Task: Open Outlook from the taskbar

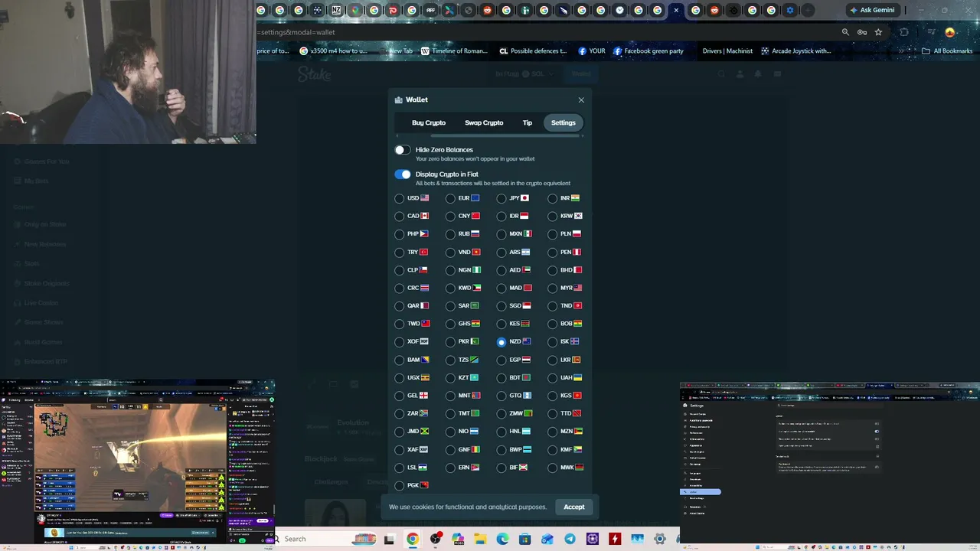Action: coord(547,540)
